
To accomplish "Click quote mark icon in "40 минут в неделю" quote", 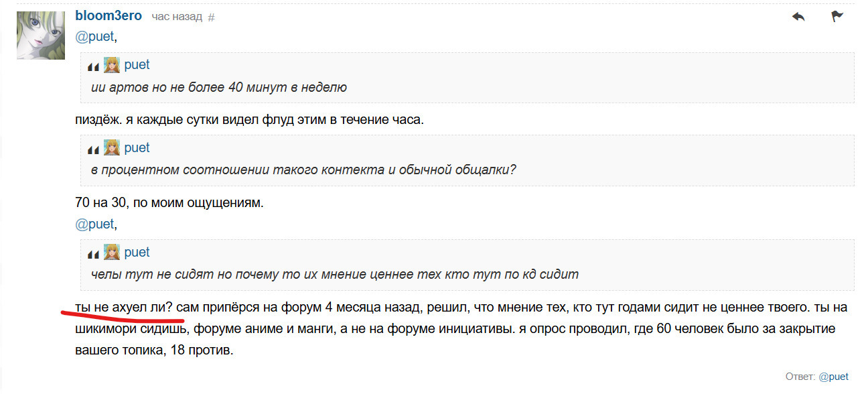I will 94,66.
